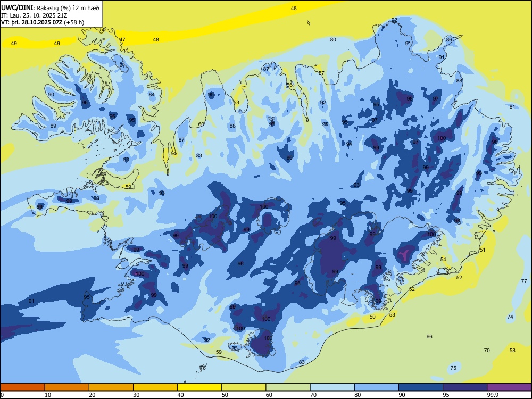532x399 pixels.
Task: Click the bright yellow 40–50 legend swatch
Action: coord(199,387)
